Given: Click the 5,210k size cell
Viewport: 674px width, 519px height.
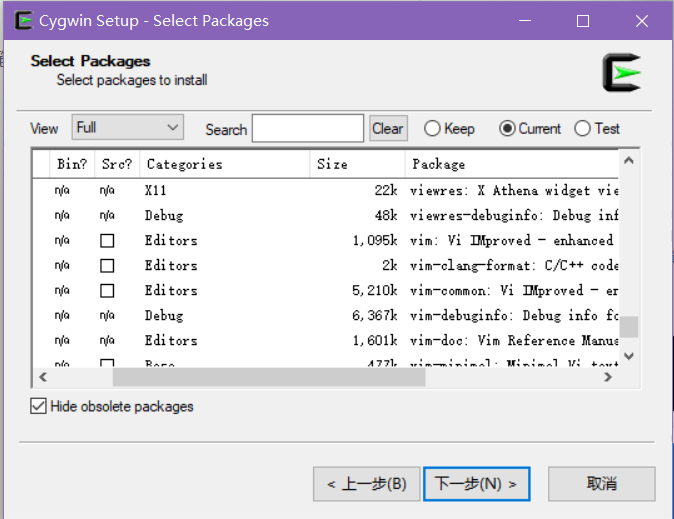Looking at the screenshot, I should tap(375, 291).
